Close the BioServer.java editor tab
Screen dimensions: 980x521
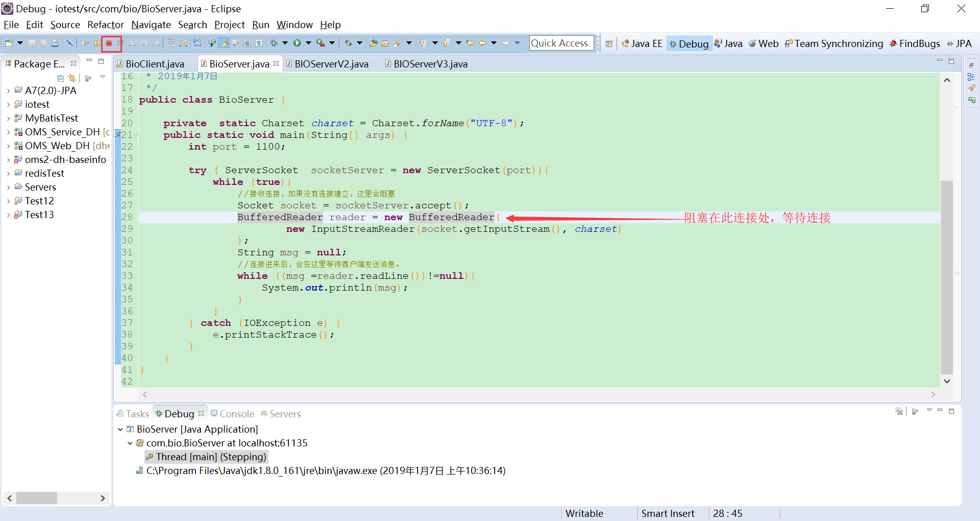pos(276,63)
